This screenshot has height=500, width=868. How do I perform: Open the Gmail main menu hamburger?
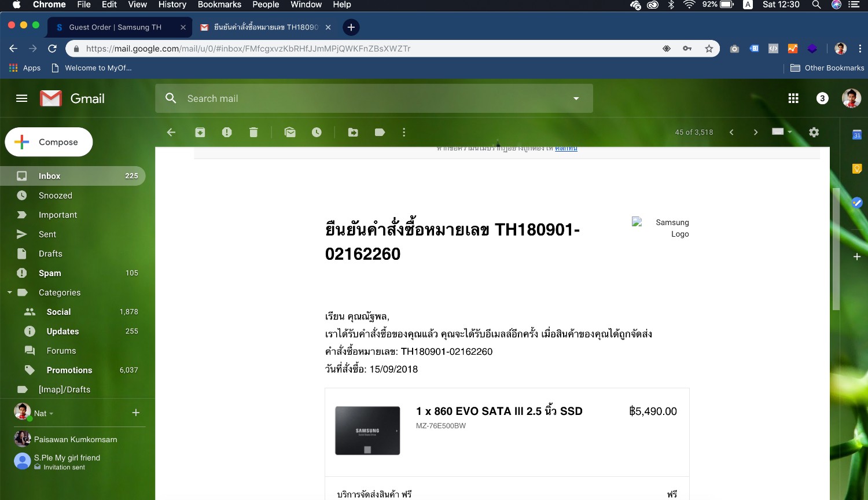coord(22,98)
